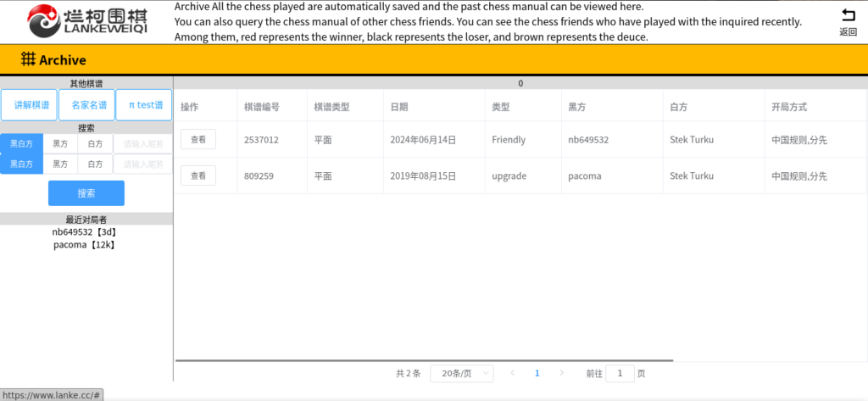Select recent opponent pacoma【12k】
The width and height of the screenshot is (868, 401).
[x=84, y=244]
